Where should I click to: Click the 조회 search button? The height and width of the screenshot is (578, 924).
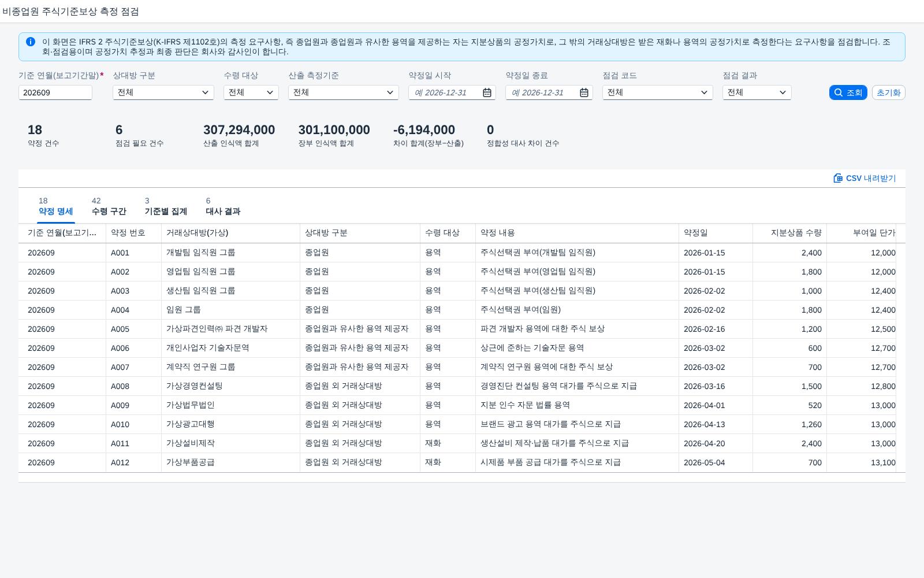click(848, 92)
